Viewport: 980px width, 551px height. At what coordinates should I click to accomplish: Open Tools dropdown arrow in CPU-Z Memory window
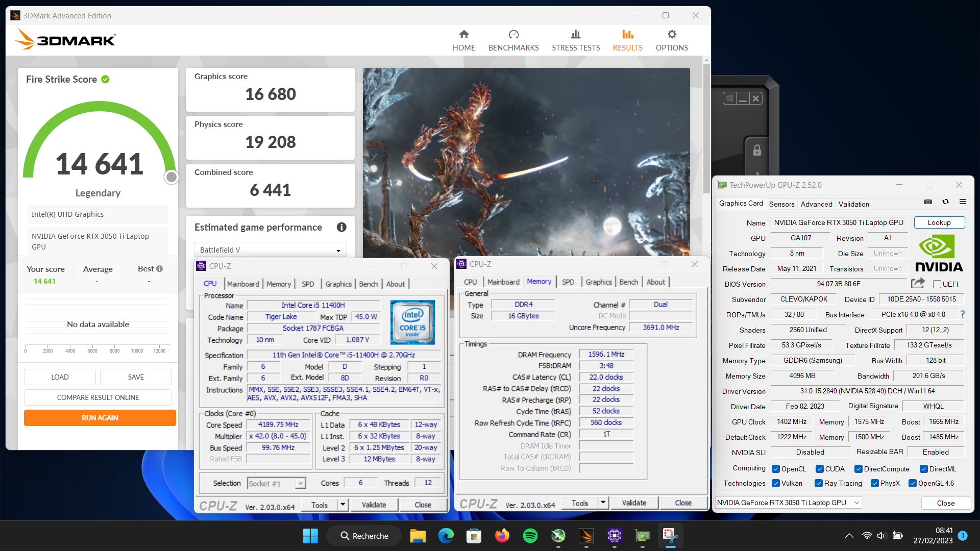[x=603, y=503]
